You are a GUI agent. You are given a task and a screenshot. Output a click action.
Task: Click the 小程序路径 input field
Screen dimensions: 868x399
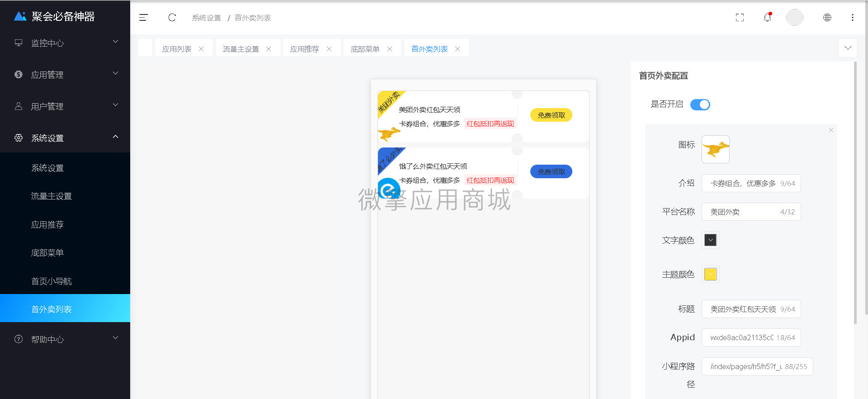757,366
